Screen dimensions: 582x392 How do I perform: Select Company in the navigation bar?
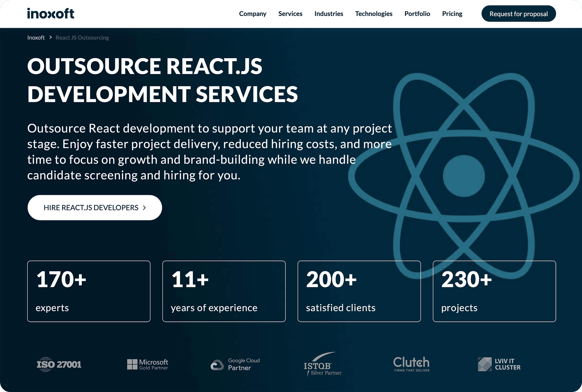point(252,13)
